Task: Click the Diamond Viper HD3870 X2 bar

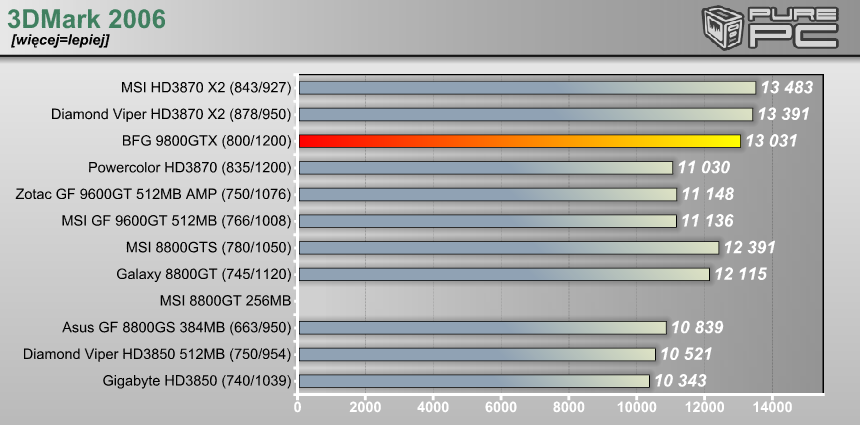Action: (526, 114)
